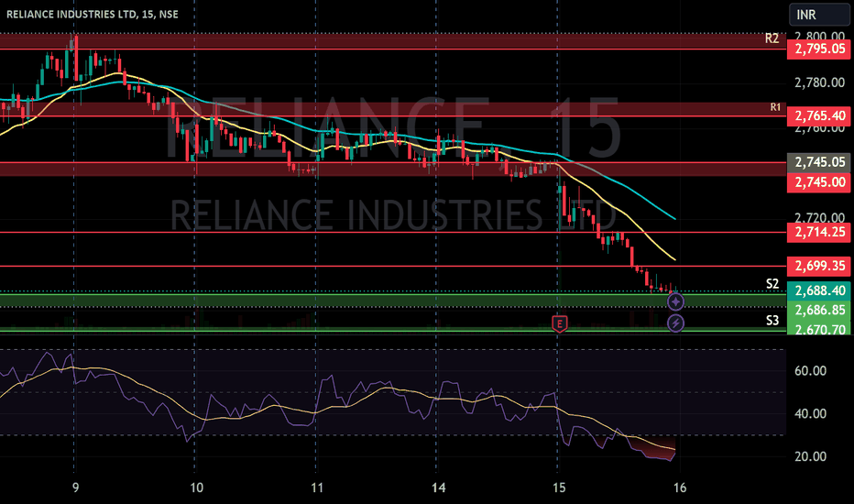Screen dimensions: 854x504
Task: Select the 2,745.00 red price label
Action: pos(819,182)
